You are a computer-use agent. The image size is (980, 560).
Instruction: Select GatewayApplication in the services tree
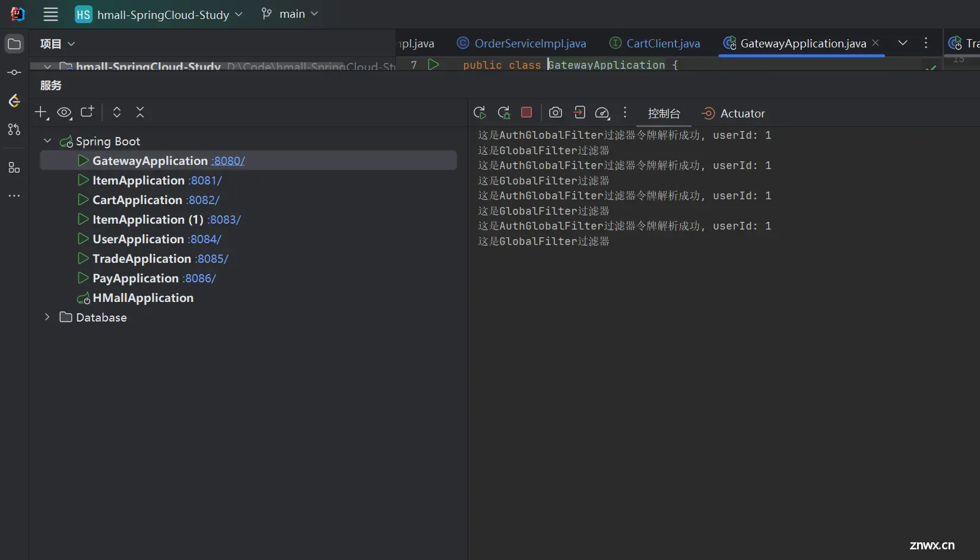(248, 161)
